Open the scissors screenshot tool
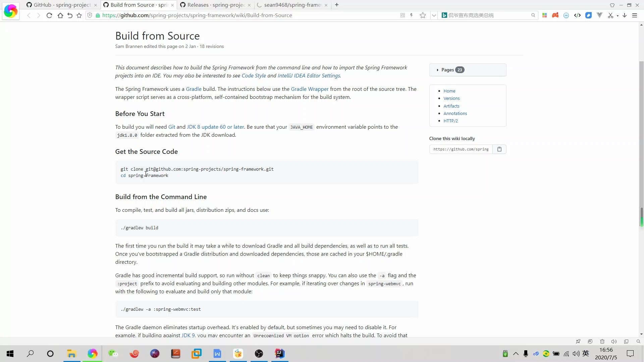This screenshot has width=644, height=362. coord(610,15)
